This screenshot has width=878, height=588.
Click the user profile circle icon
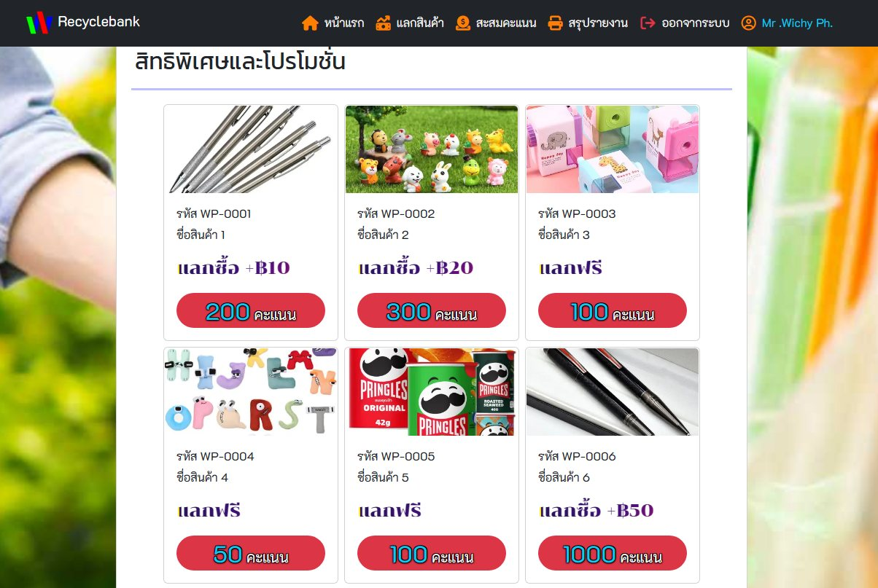pos(748,23)
